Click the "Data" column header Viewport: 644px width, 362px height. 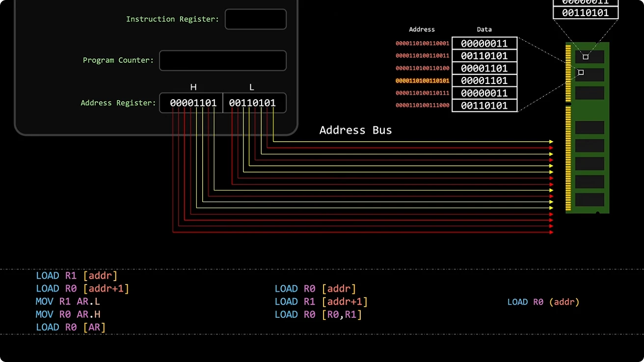tap(484, 29)
